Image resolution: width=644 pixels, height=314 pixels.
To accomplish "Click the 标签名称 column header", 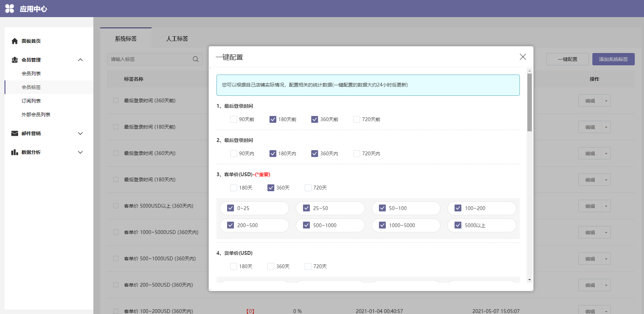I will point(134,79).
